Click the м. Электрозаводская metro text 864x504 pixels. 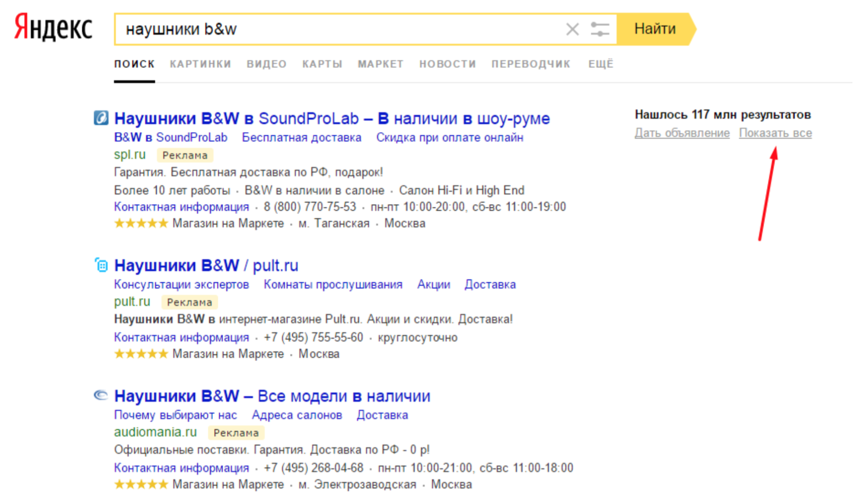357,484
